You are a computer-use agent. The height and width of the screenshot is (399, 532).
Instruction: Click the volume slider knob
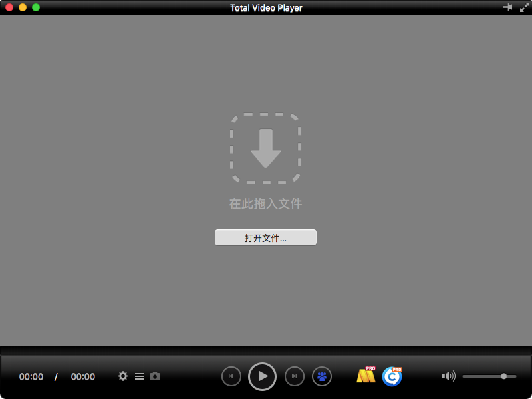pos(504,376)
